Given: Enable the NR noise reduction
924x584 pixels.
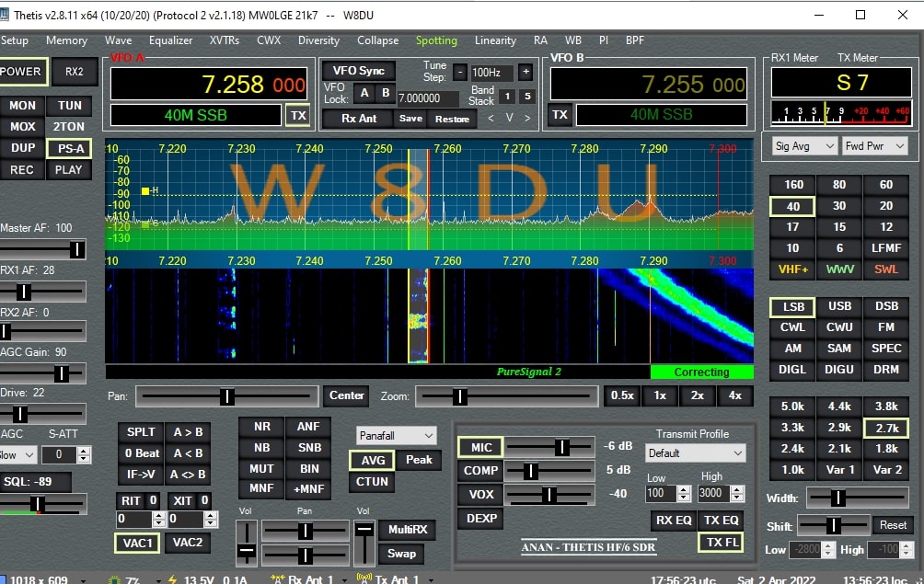Looking at the screenshot, I should pyautogui.click(x=261, y=427).
